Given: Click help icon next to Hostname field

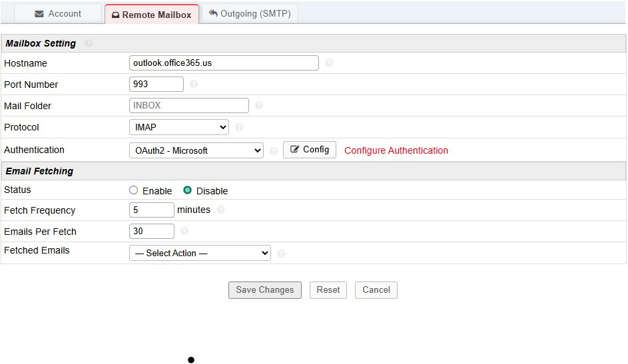Looking at the screenshot, I should 329,63.
